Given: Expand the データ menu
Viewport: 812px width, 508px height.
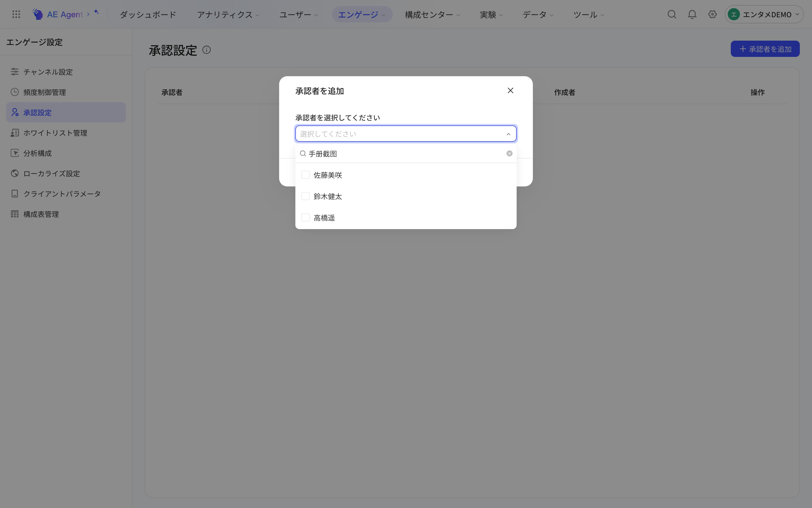Looking at the screenshot, I should [538, 14].
